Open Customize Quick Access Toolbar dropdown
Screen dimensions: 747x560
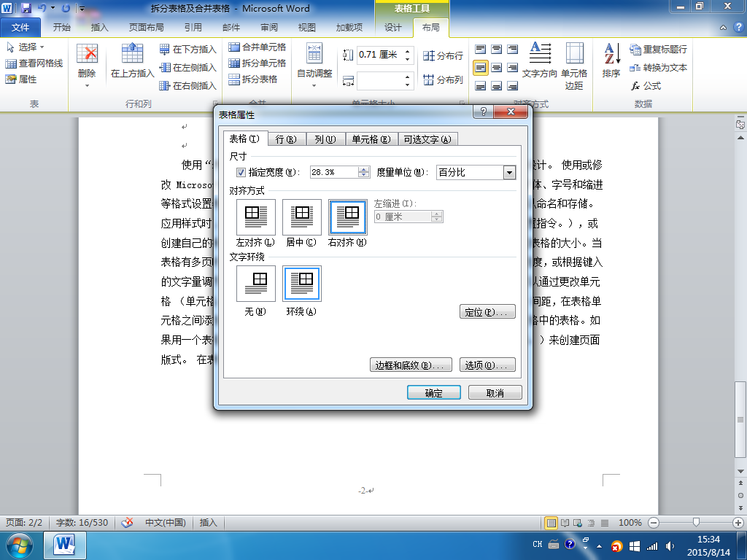(82, 8)
